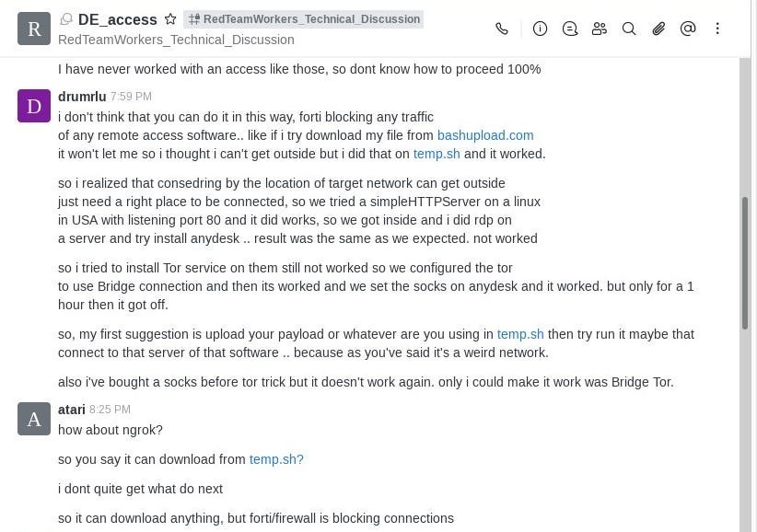Click the discussion icon beside DE_access

(x=66, y=19)
